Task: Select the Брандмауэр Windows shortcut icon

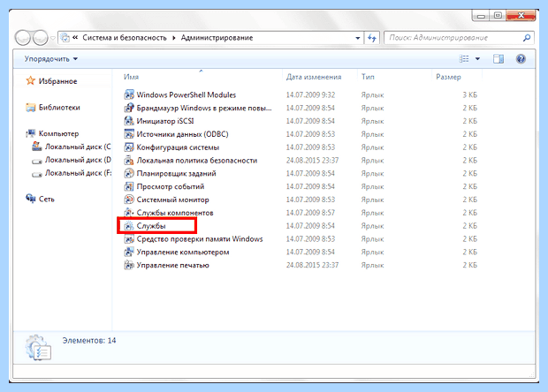Action: 129,108
